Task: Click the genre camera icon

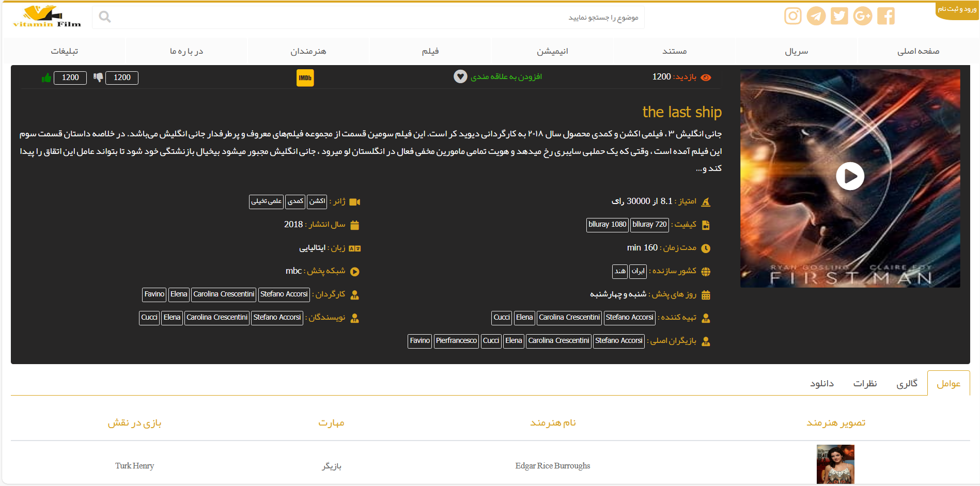Action: click(x=355, y=202)
